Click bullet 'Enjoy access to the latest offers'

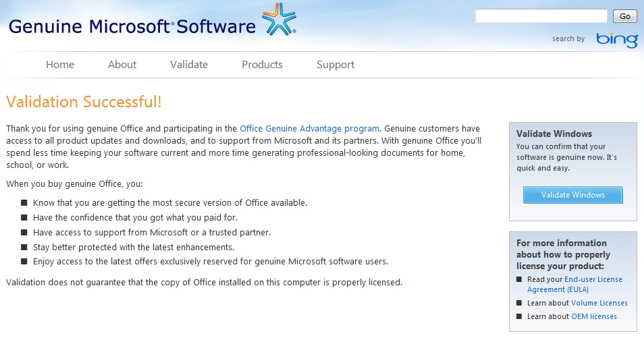pos(211,262)
